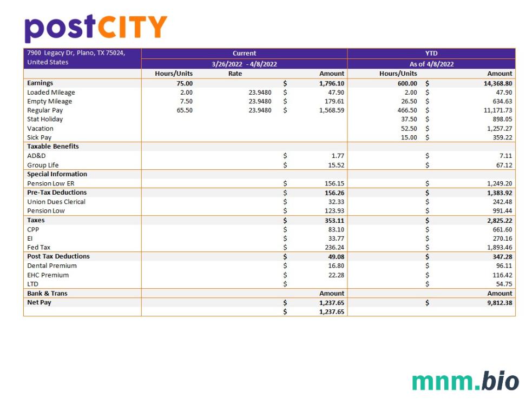Click the Taxable Benefits section header
The image size is (532, 411).
point(53,147)
